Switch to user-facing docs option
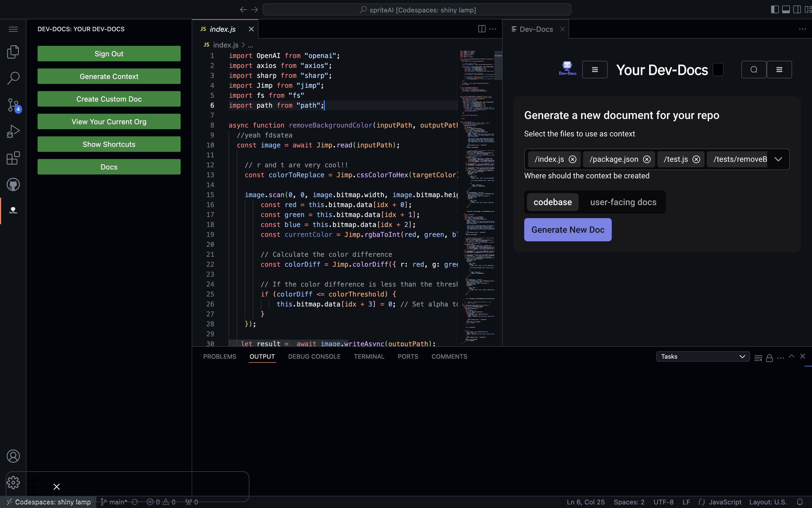 coord(623,202)
